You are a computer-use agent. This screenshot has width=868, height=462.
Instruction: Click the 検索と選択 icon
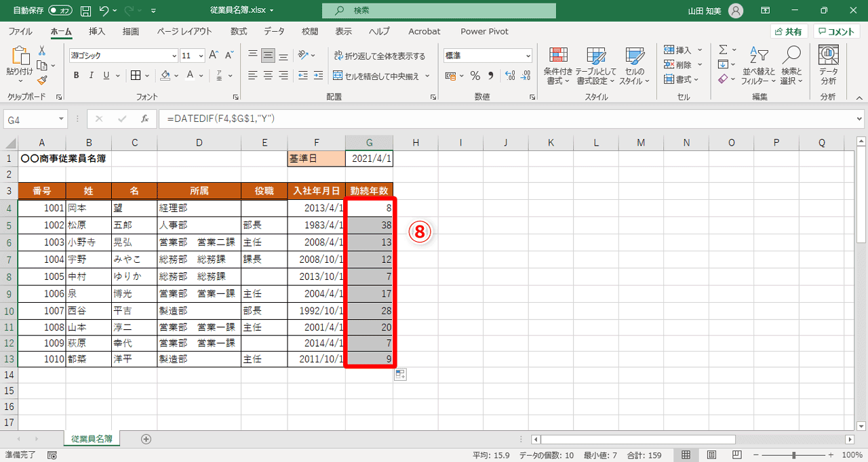(792, 66)
